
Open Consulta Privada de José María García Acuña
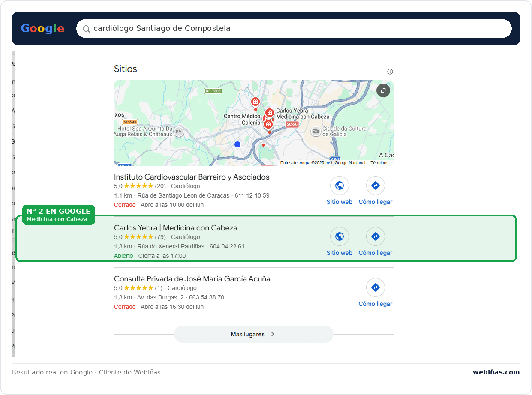192,279
